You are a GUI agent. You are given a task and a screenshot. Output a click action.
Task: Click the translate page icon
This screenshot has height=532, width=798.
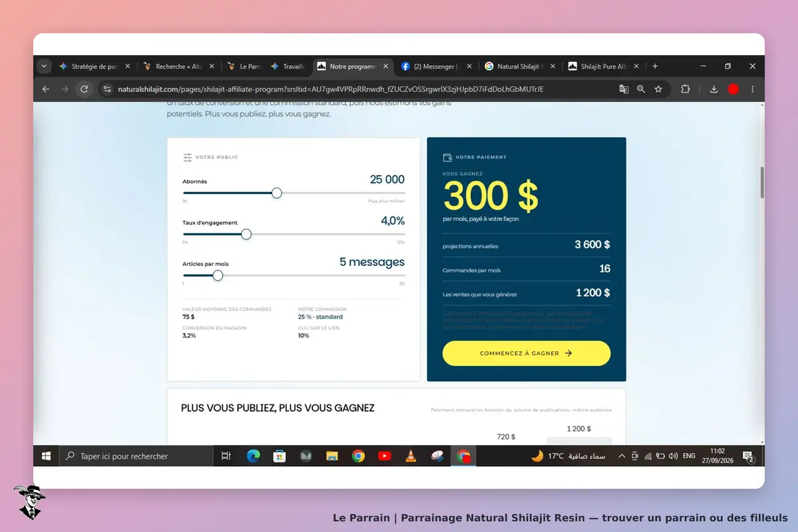pyautogui.click(x=624, y=89)
